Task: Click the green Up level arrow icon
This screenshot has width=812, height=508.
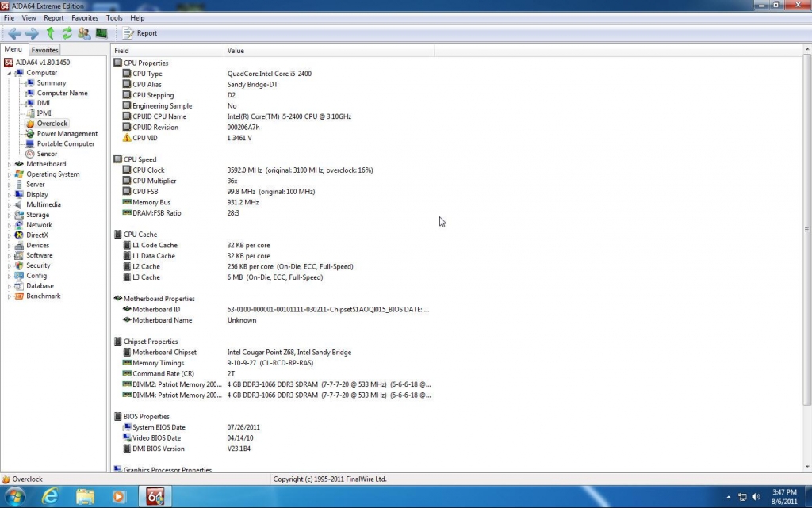Action: tap(50, 33)
